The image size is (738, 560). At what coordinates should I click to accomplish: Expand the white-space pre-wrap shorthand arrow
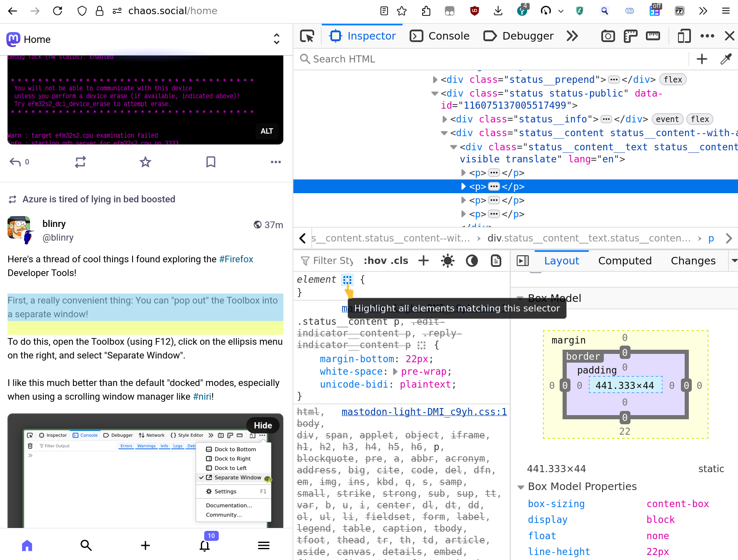point(395,371)
